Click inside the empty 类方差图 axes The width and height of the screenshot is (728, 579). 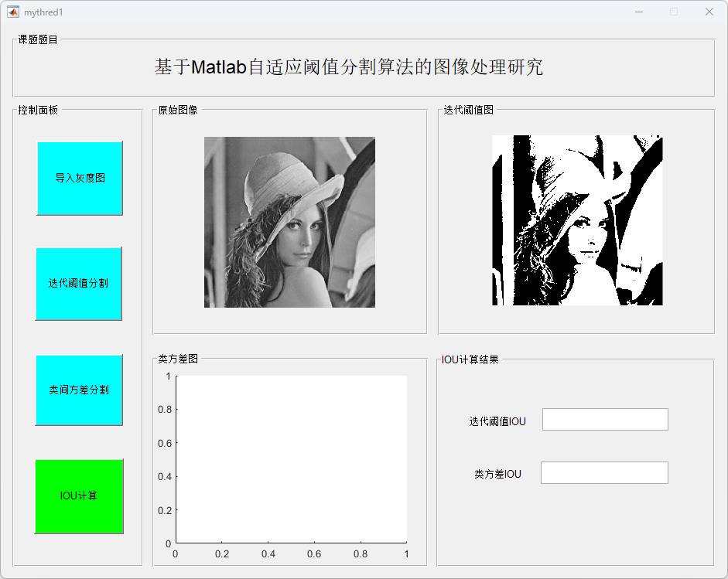pos(291,459)
